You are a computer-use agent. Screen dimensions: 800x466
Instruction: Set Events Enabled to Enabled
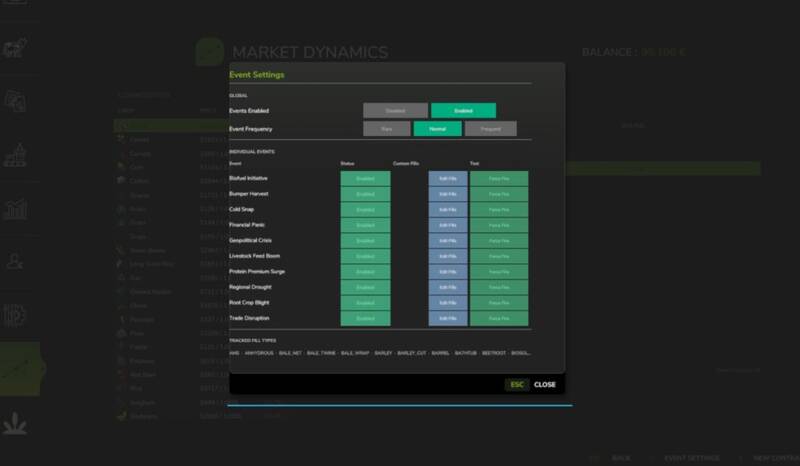point(463,110)
